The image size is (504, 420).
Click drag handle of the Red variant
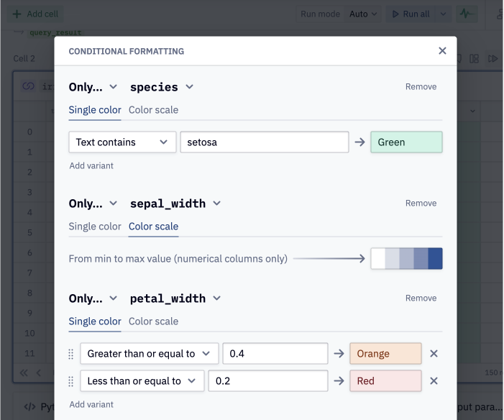71,381
